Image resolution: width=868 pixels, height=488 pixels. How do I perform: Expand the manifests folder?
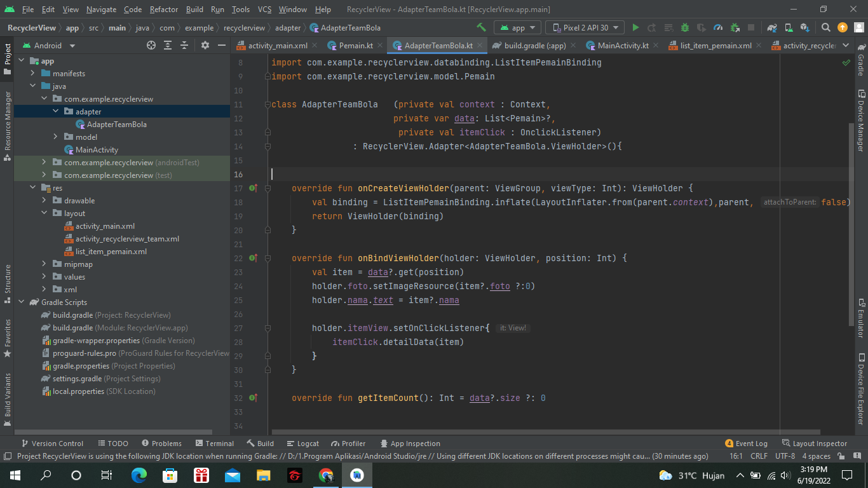(32, 74)
